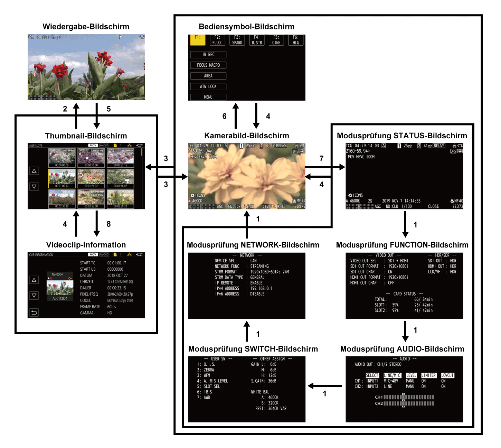
Task: Click the down arrow on the clip information panel
Action: (34, 296)
